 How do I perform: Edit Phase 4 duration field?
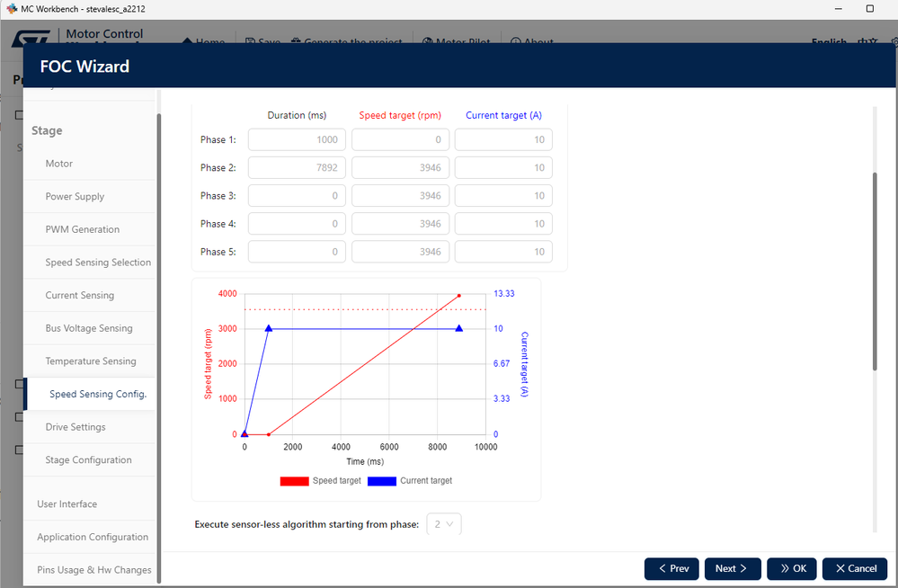297,224
